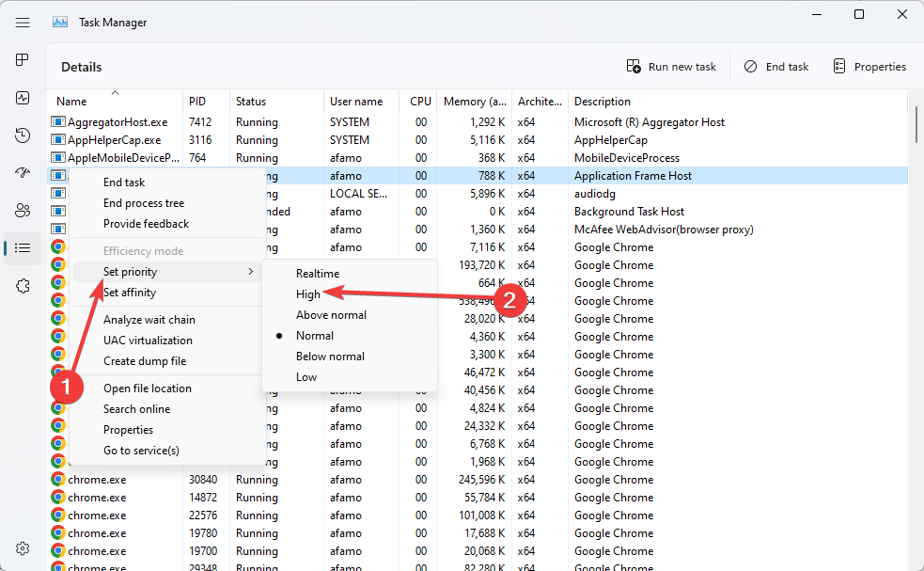Choose Go to service(s)
The height and width of the screenshot is (571, 924).
pos(168,450)
